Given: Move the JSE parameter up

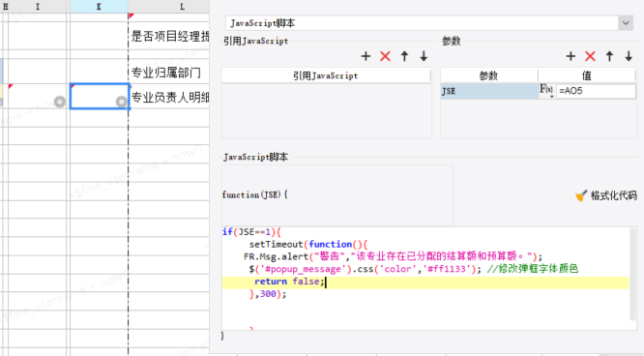Looking at the screenshot, I should pyautogui.click(x=609, y=56).
